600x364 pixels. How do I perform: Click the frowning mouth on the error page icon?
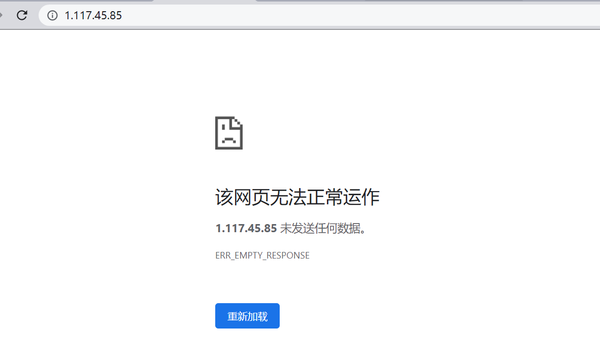click(x=229, y=139)
